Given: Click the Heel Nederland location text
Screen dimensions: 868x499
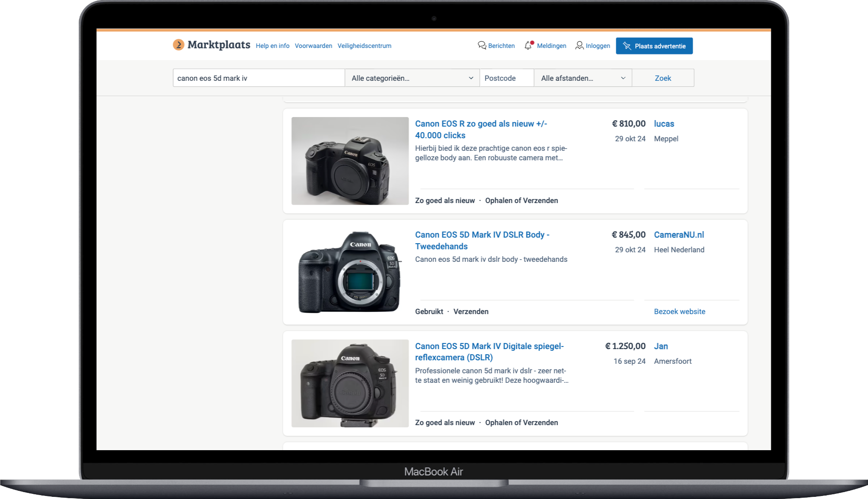Looking at the screenshot, I should tap(679, 250).
